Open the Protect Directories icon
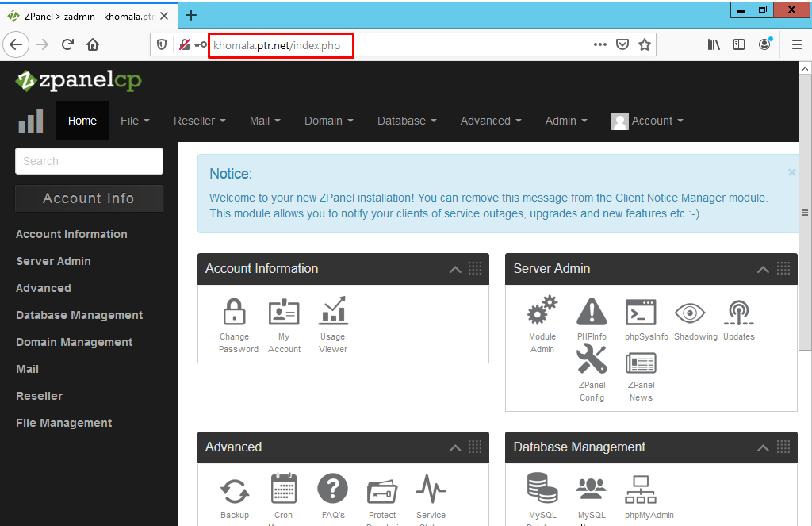The image size is (812, 526). coord(381,491)
